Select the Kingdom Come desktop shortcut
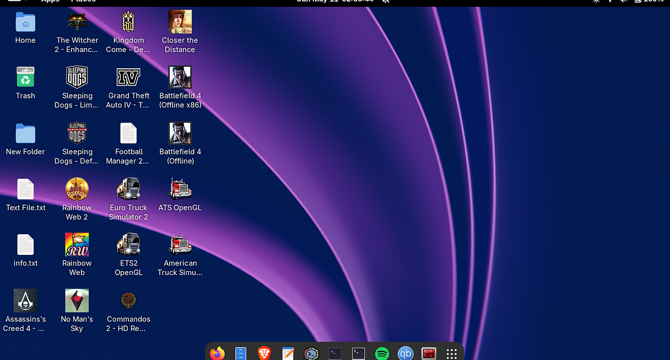 (x=128, y=22)
